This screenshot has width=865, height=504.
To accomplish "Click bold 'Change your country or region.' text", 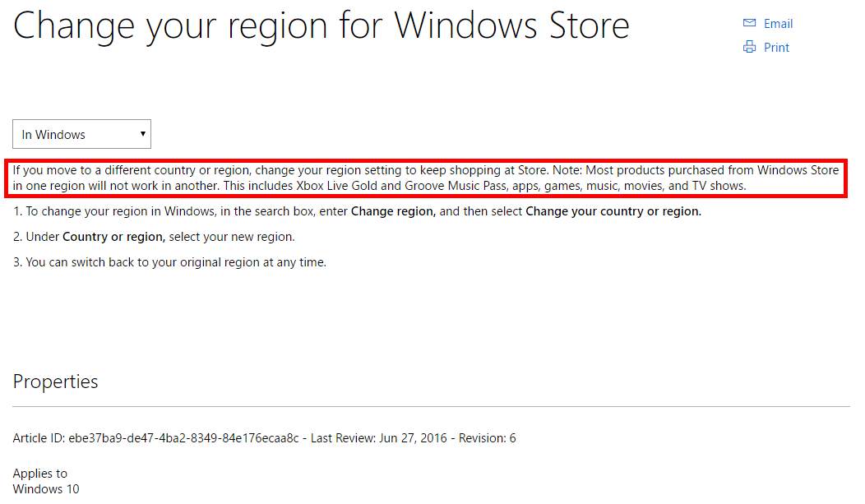I will [x=613, y=211].
